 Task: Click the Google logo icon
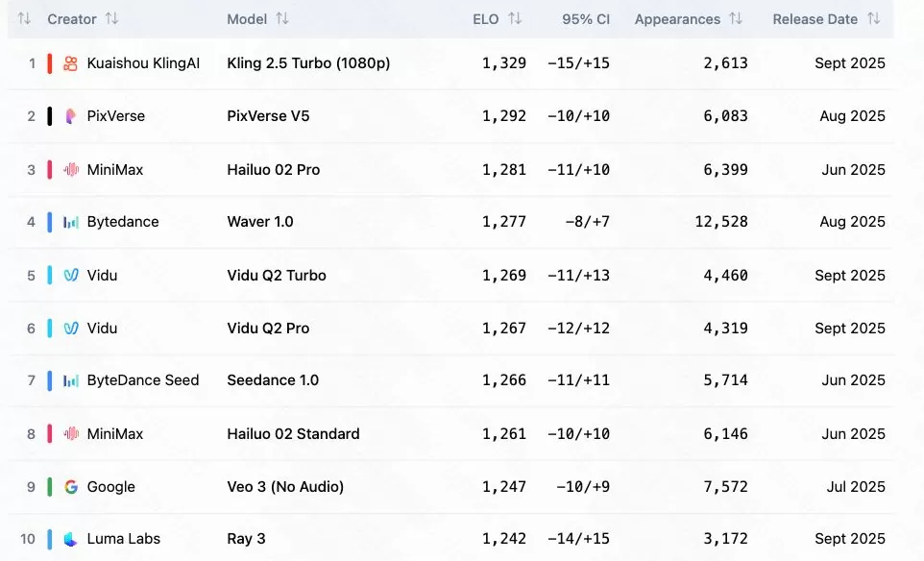(70, 487)
